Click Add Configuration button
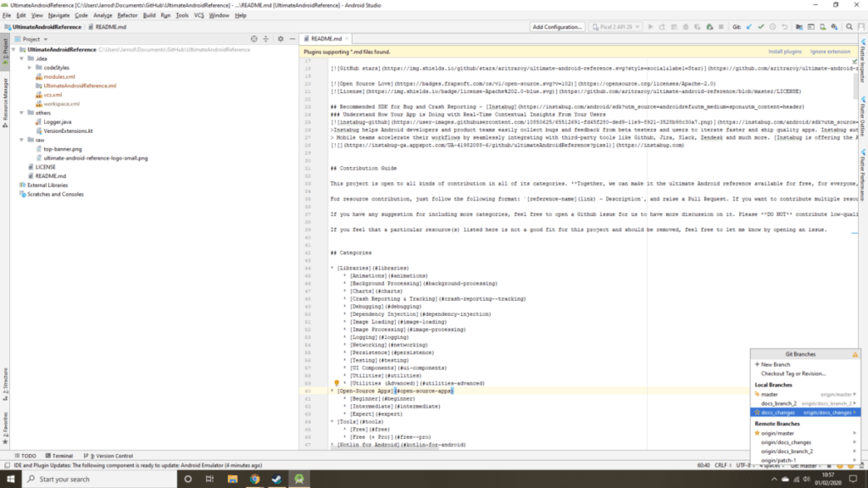The width and height of the screenshot is (868, 488). coord(557,27)
